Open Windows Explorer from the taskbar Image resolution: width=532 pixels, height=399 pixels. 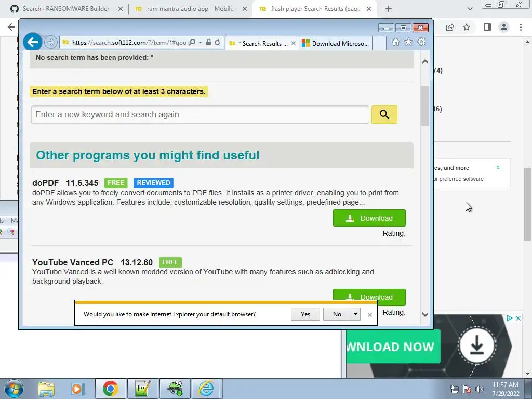46,389
